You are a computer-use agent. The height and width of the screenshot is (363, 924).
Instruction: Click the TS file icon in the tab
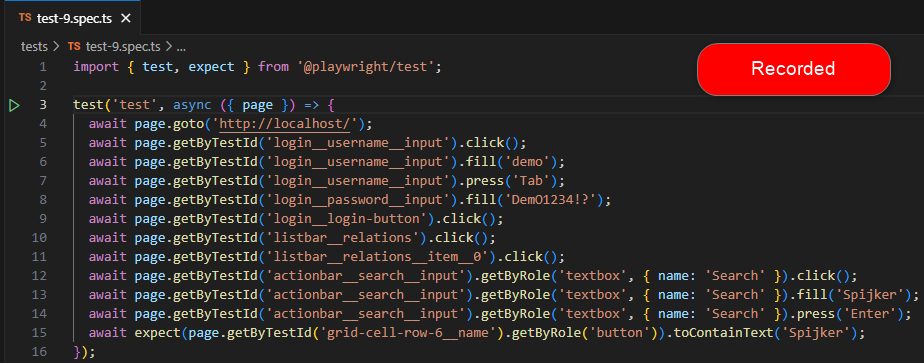(x=25, y=18)
